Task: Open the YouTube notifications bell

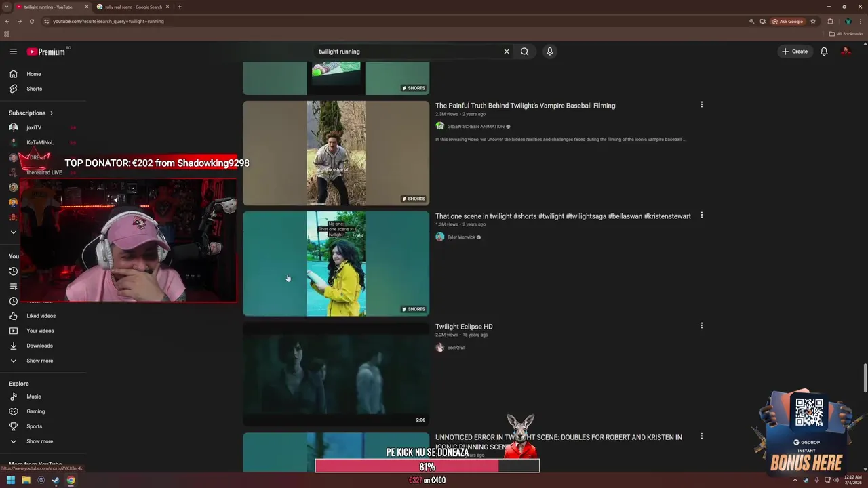Action: pos(824,52)
